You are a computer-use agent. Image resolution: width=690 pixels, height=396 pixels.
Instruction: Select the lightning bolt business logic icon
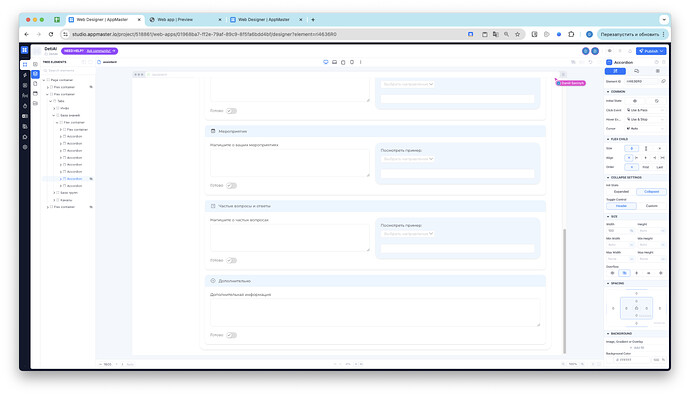(25, 75)
